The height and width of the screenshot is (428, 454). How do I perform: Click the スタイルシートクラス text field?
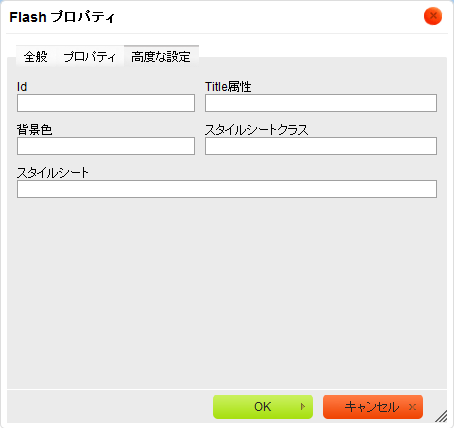pyautogui.click(x=321, y=146)
